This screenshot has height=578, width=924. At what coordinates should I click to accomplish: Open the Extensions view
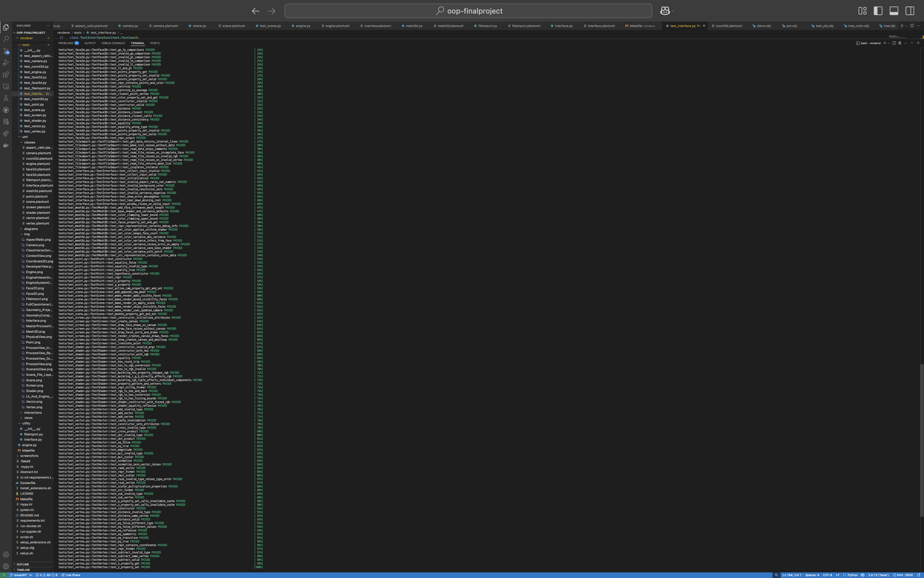coord(6,75)
